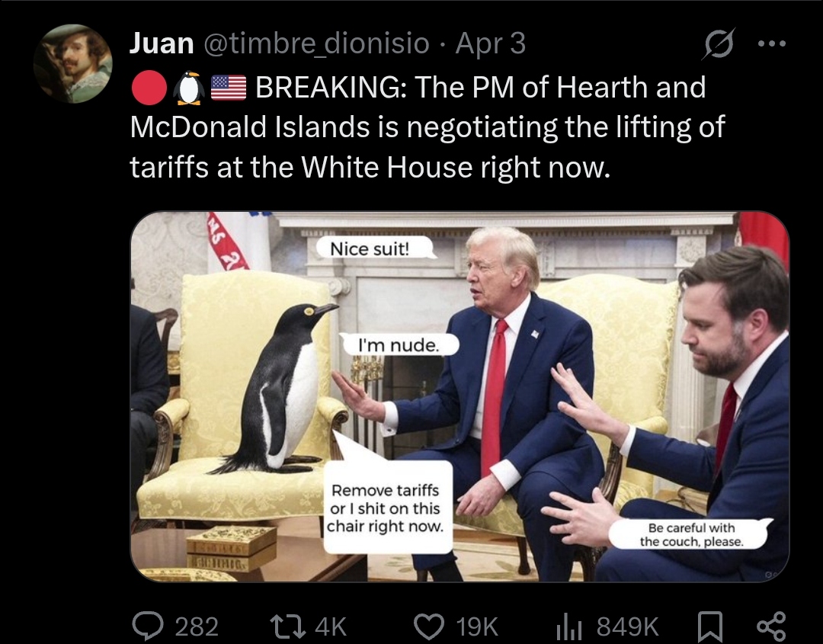Click the 4K reposts count
The width and height of the screenshot is (823, 644).
(331, 626)
